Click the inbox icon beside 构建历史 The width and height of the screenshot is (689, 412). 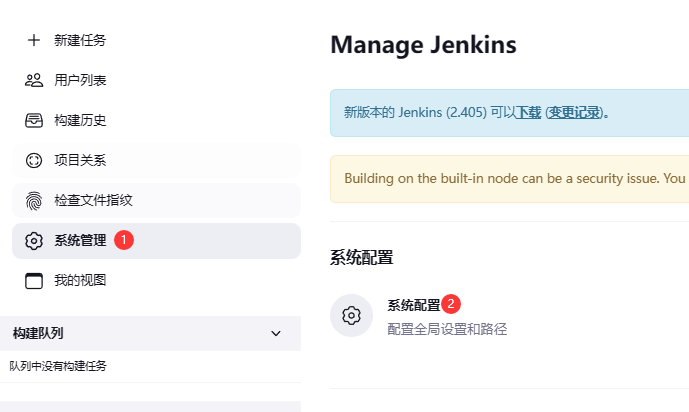click(34, 120)
